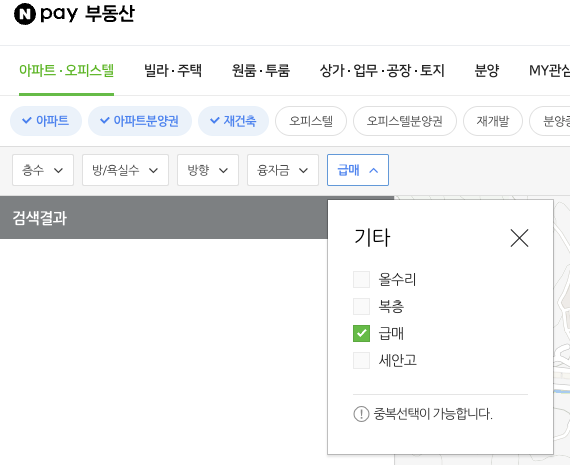The image size is (570, 465).
Task: Check the 올수리 checkbox
Action: (x=361, y=279)
